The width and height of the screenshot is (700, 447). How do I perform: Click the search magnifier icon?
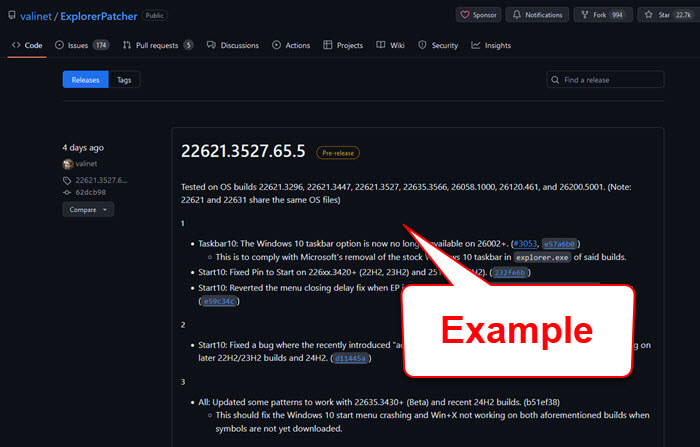(x=555, y=79)
